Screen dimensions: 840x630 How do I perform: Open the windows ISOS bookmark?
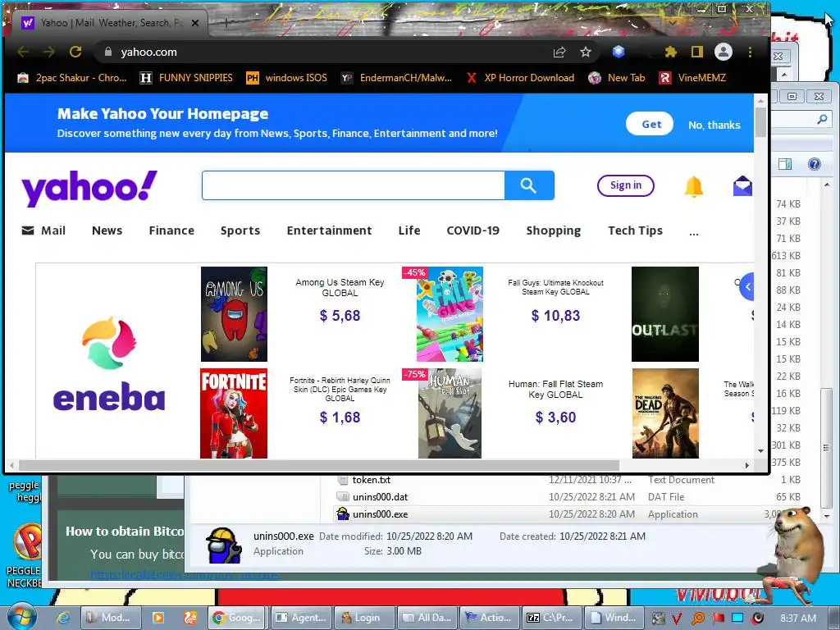coord(286,78)
